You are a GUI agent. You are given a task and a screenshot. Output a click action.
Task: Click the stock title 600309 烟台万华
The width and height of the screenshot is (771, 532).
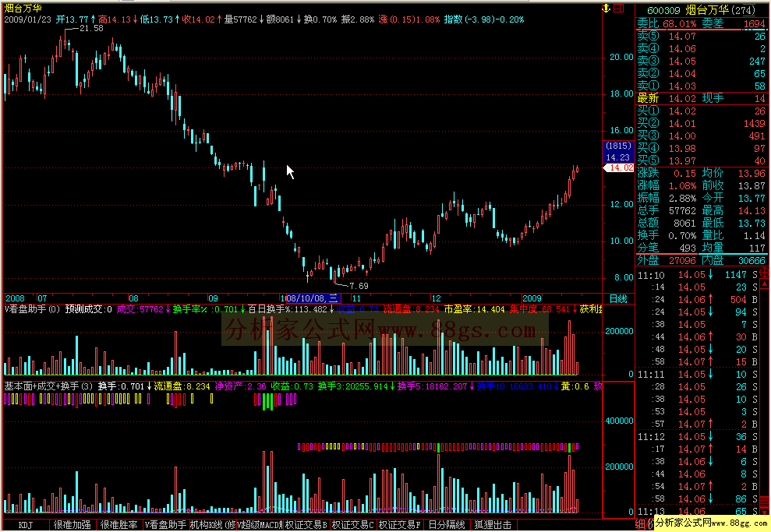pos(702,10)
